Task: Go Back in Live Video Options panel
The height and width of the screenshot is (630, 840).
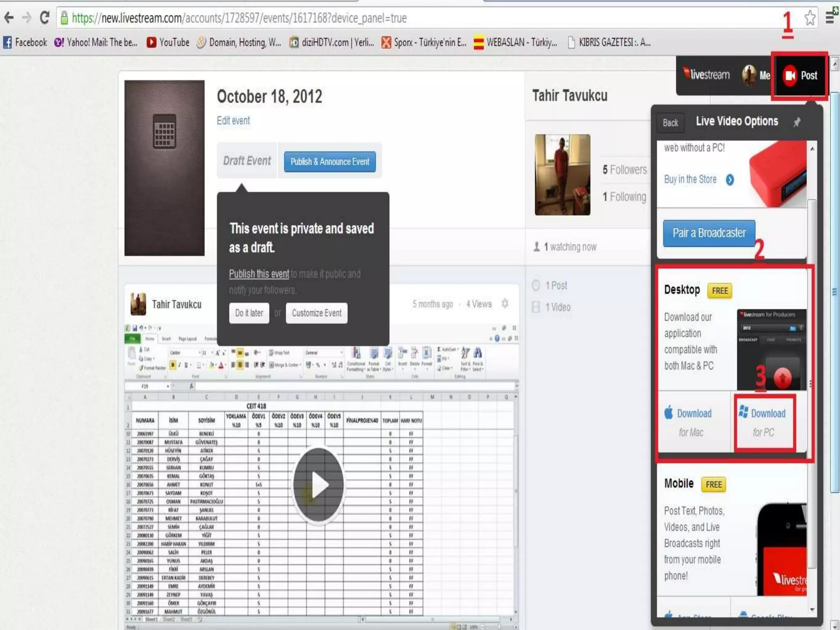Action: click(670, 123)
